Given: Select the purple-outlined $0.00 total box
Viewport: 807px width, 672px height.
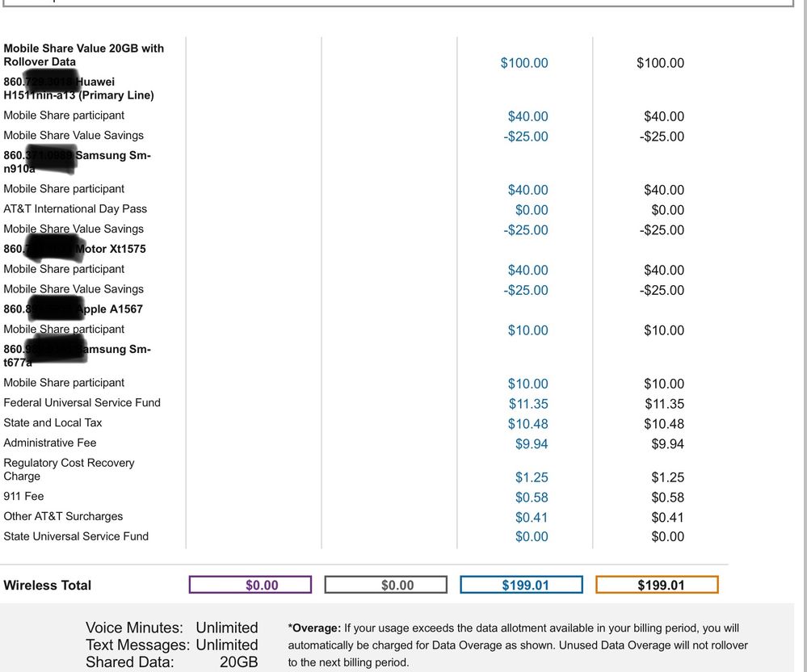Looking at the screenshot, I should (250, 585).
